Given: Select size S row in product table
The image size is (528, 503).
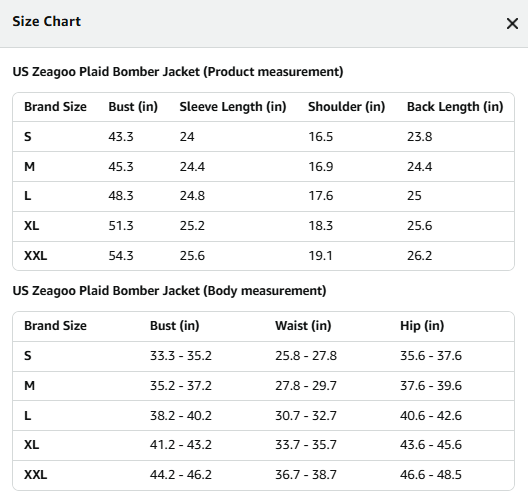Looking at the screenshot, I should (x=263, y=137).
